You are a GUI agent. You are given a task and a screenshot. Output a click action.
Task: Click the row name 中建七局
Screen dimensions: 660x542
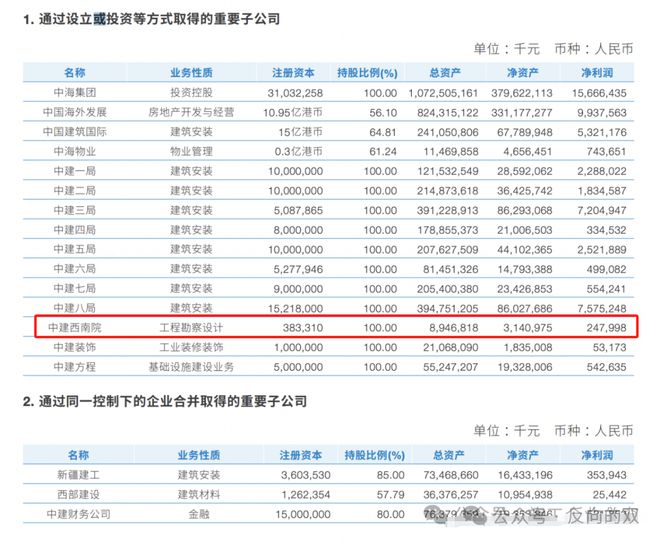(75, 289)
